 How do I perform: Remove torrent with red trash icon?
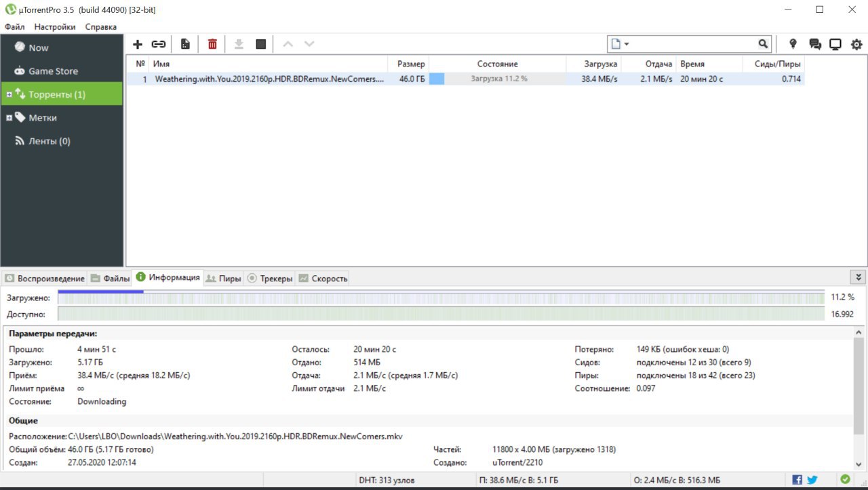point(212,44)
